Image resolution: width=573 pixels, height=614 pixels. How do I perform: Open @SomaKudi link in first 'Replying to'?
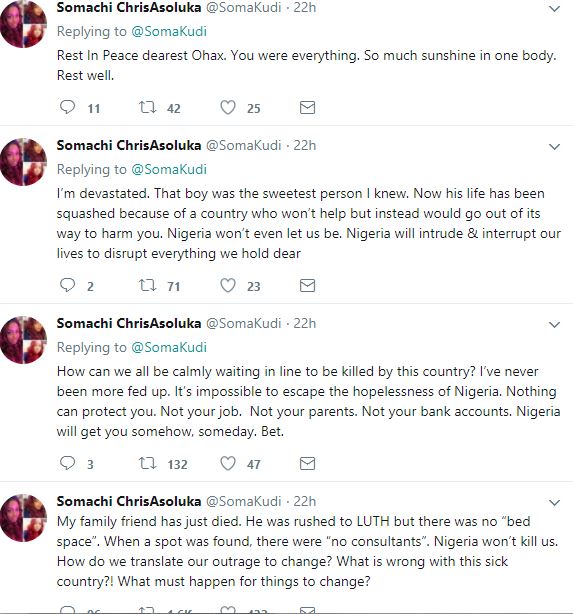point(169,31)
